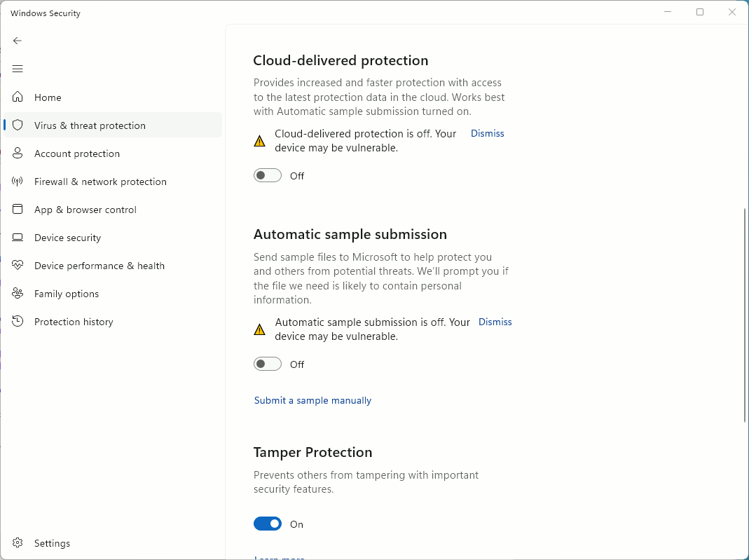Viewport: 749px width, 560px height.
Task: Click the Firewall & network antenna icon
Action: 18,181
